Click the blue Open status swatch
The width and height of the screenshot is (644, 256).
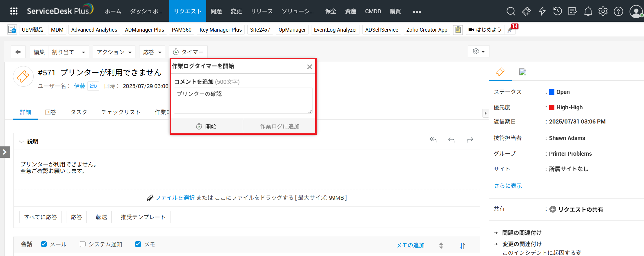point(552,92)
